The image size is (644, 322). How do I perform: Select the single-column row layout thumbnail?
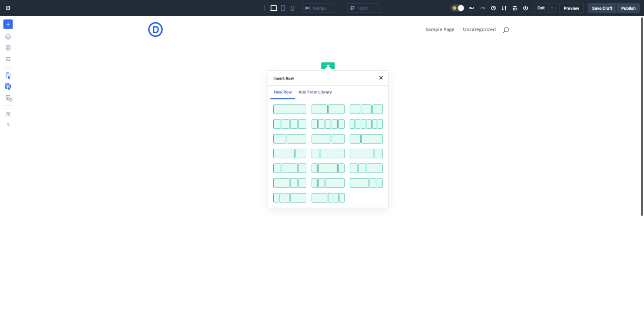tap(290, 109)
